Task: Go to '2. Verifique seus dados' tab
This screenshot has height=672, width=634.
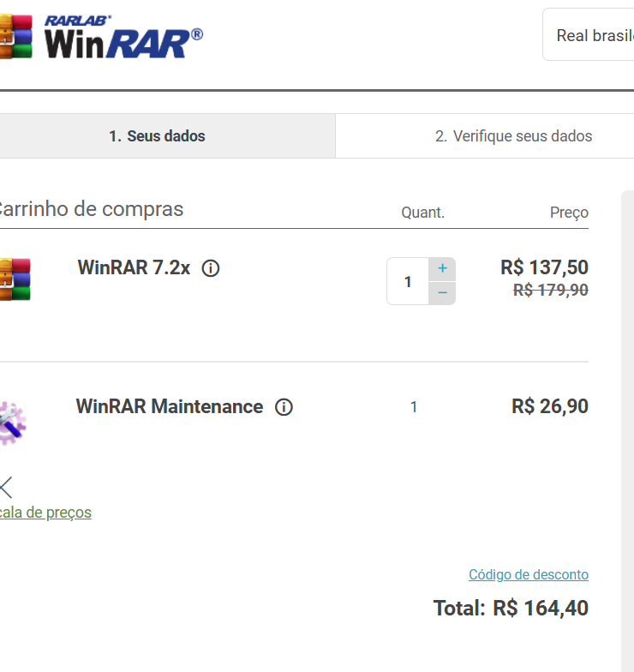Action: tap(485, 135)
